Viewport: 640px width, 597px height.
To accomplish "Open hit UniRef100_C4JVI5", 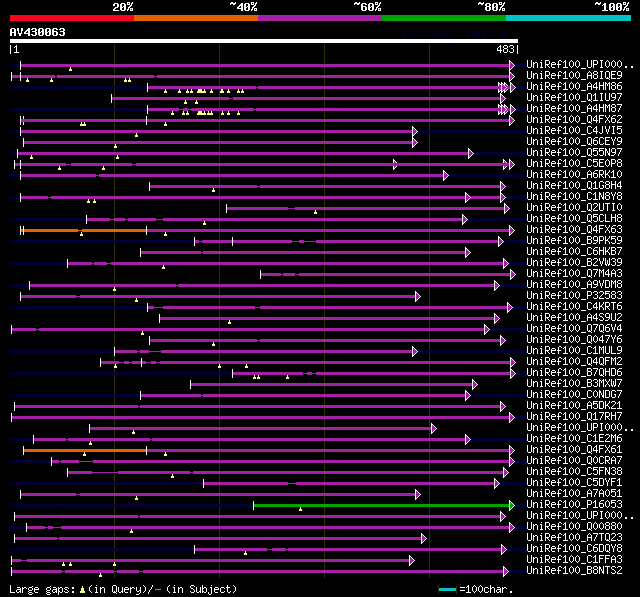I will click(x=574, y=131).
